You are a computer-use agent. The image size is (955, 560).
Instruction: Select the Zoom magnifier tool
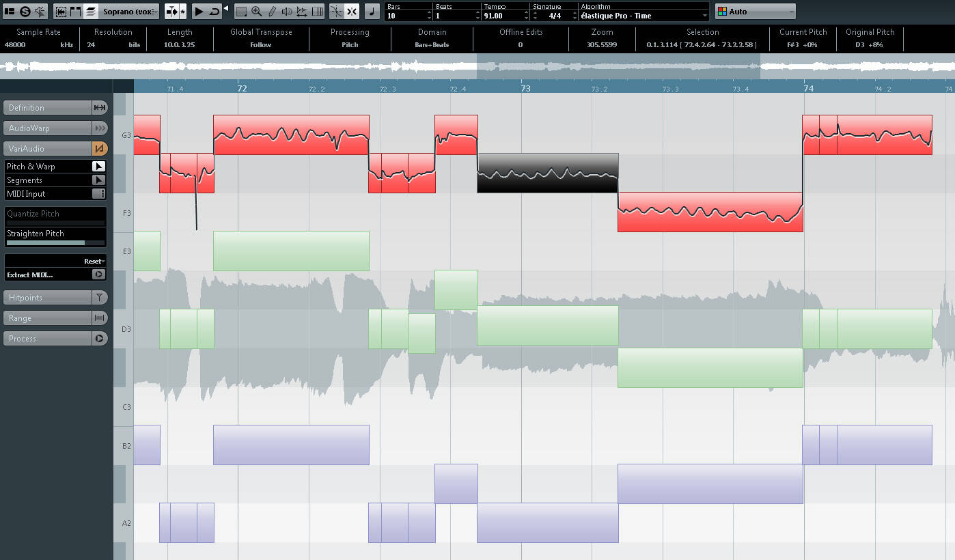(256, 11)
